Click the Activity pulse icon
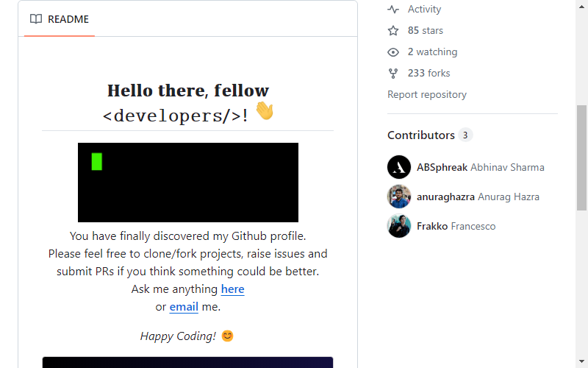This screenshot has height=368, width=588. pos(393,9)
